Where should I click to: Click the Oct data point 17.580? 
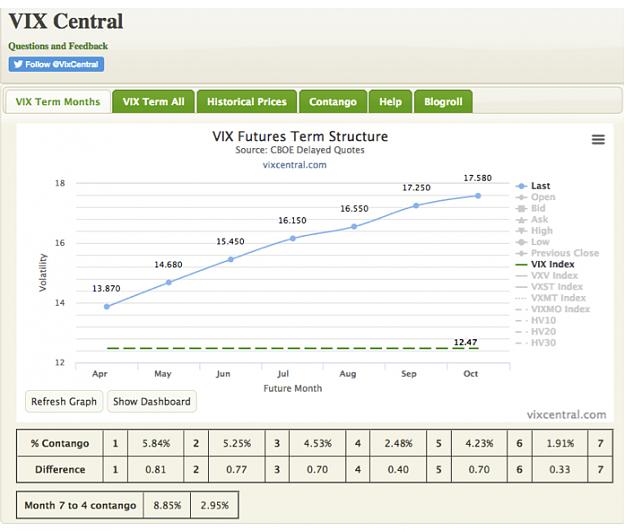(478, 196)
